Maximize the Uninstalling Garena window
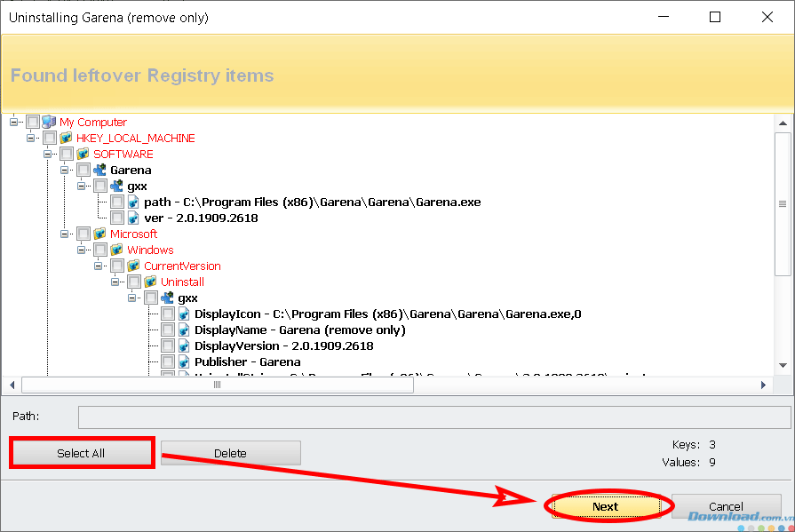 pyautogui.click(x=715, y=17)
